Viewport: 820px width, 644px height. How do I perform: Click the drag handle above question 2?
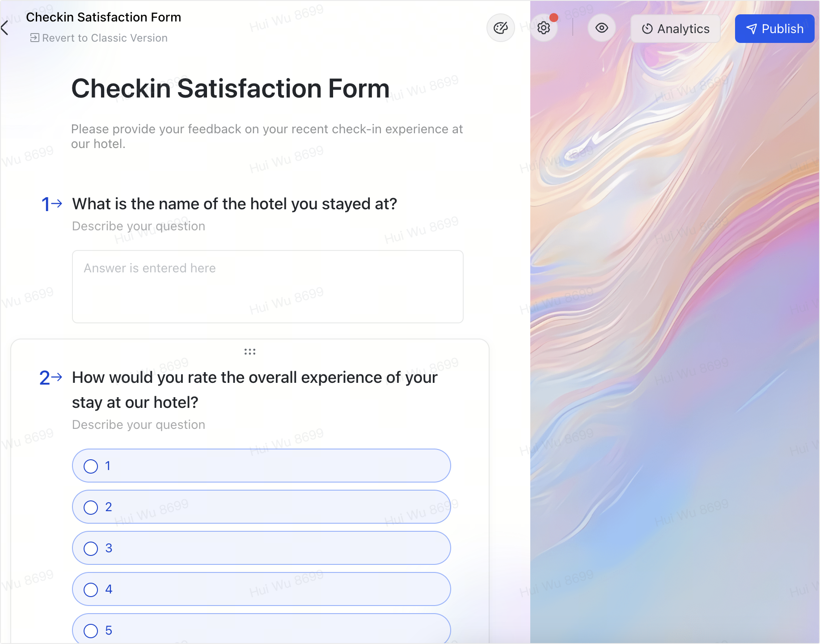250,352
